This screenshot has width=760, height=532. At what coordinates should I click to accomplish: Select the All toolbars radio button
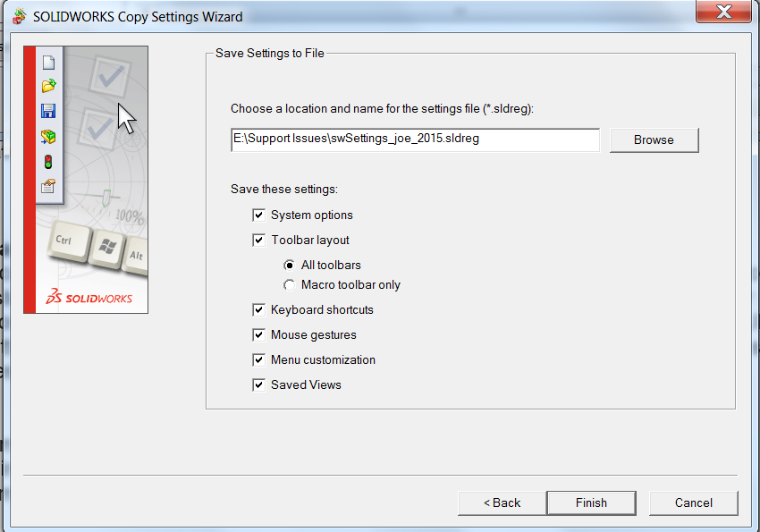click(x=290, y=265)
